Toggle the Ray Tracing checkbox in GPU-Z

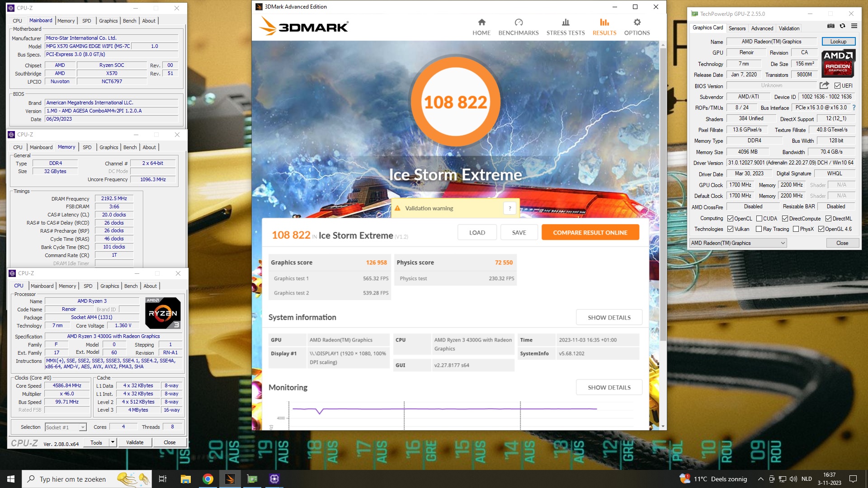click(759, 229)
